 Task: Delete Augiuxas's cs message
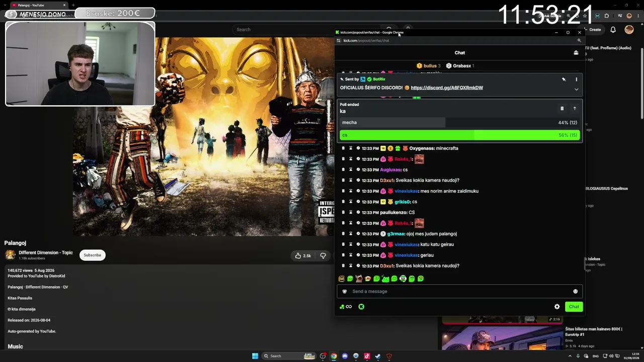pos(343,170)
